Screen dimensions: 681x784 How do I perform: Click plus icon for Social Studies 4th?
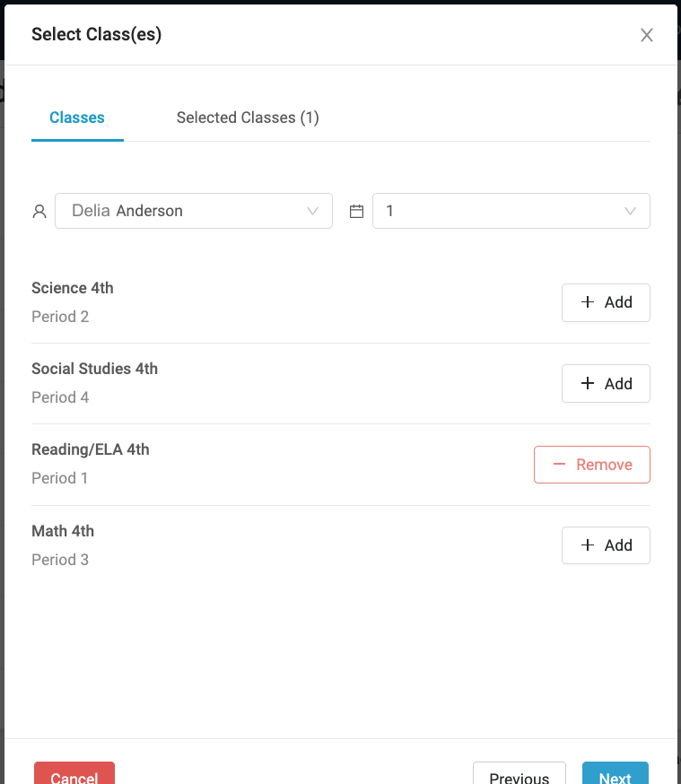tap(588, 384)
